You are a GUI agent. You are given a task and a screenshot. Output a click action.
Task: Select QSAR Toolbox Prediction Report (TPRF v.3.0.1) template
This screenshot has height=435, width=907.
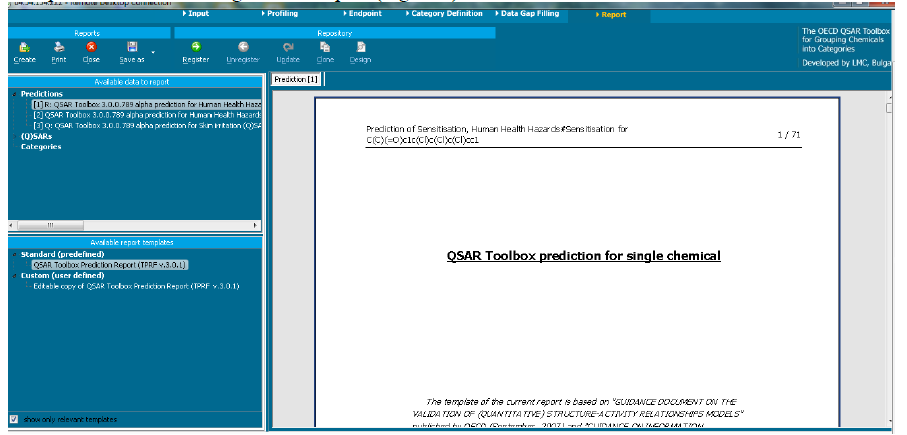[x=109, y=265]
